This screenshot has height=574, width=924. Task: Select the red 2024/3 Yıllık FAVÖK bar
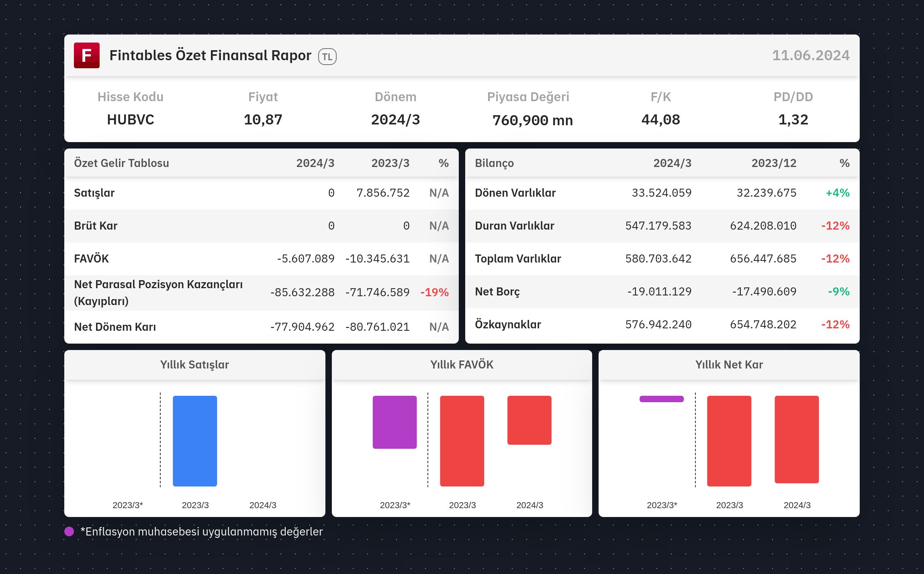pyautogui.click(x=529, y=420)
